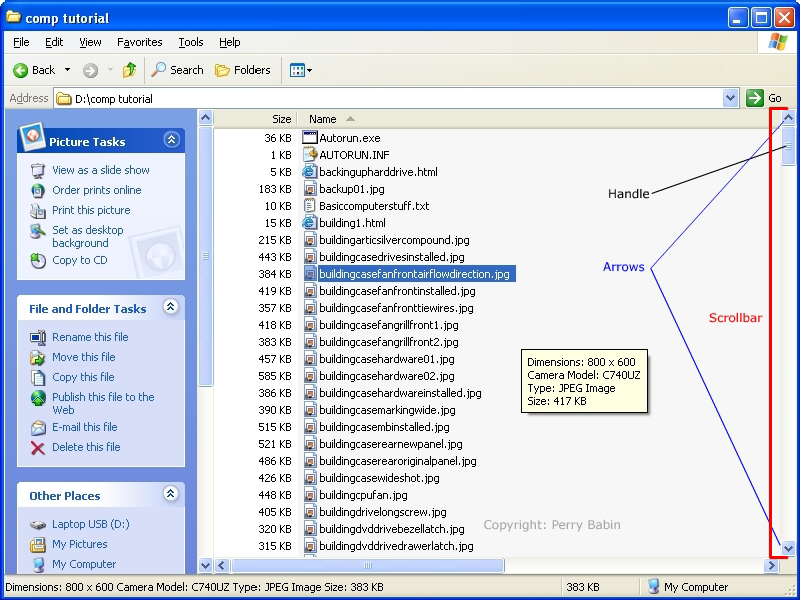Click the horizontal scrollbar thumb of file list
This screenshot has width=800, height=600.
pyautogui.click(x=367, y=565)
